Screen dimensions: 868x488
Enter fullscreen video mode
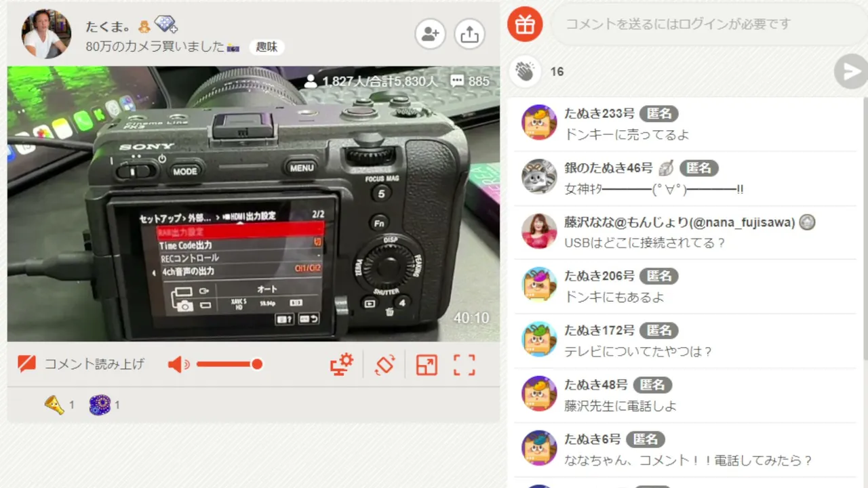click(x=465, y=365)
